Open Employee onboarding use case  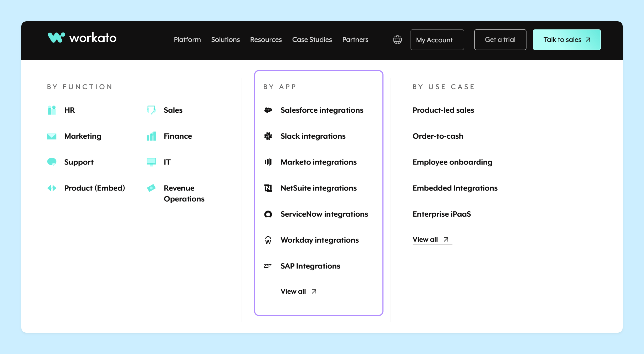(x=452, y=162)
